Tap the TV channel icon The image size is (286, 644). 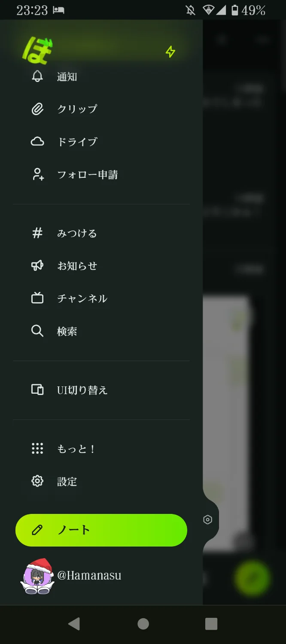37,298
